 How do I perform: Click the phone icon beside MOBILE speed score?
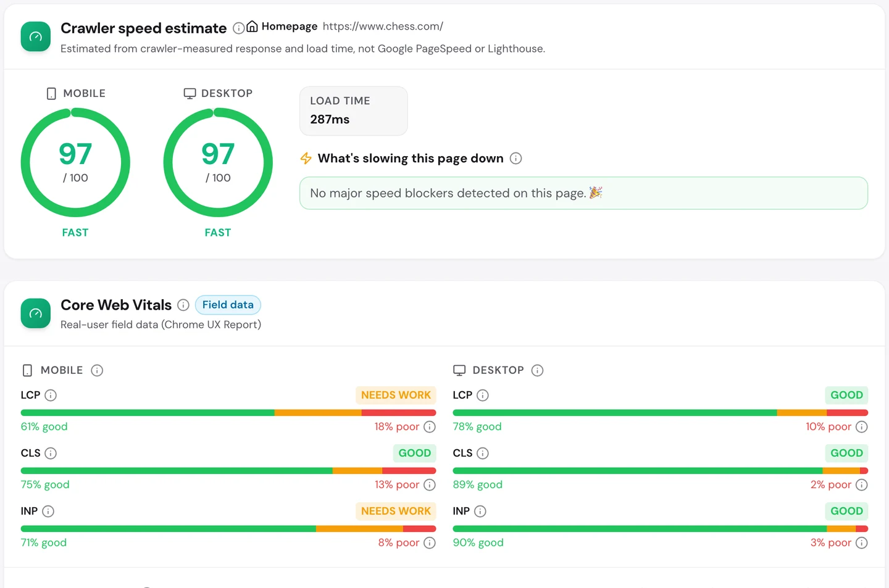(x=51, y=94)
